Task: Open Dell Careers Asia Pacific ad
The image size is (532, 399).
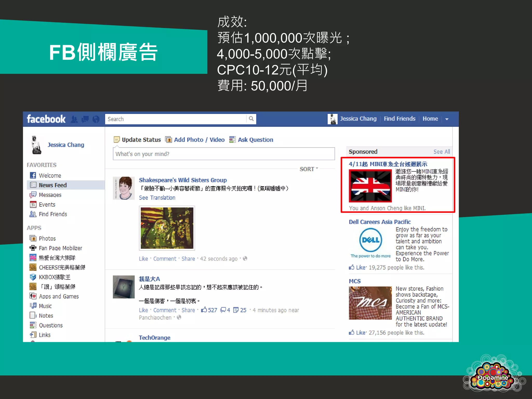Action: [x=380, y=222]
